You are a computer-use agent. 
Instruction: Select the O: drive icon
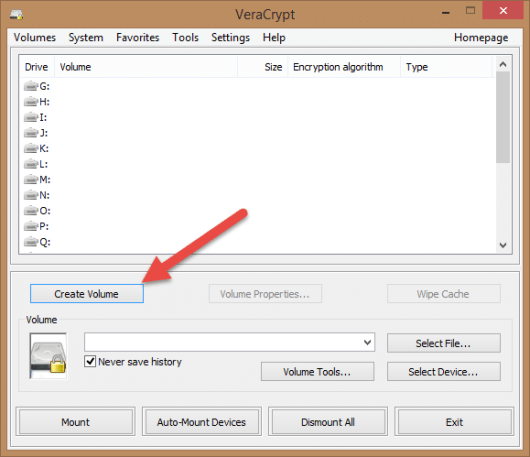[31, 211]
